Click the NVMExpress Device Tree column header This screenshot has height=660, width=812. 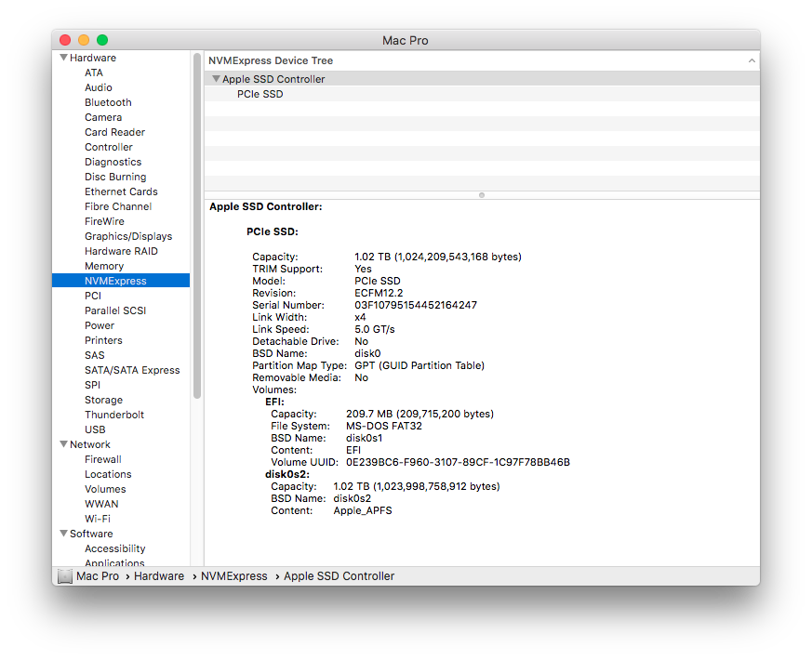(482, 60)
